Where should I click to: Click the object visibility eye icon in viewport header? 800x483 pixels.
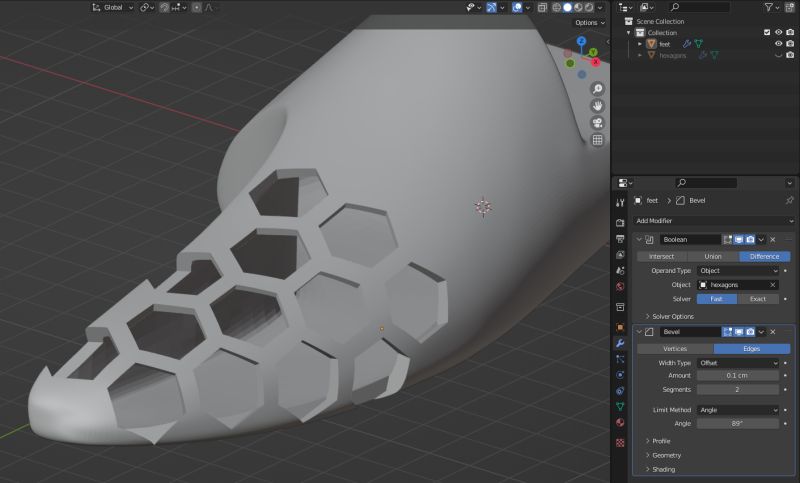(x=473, y=7)
